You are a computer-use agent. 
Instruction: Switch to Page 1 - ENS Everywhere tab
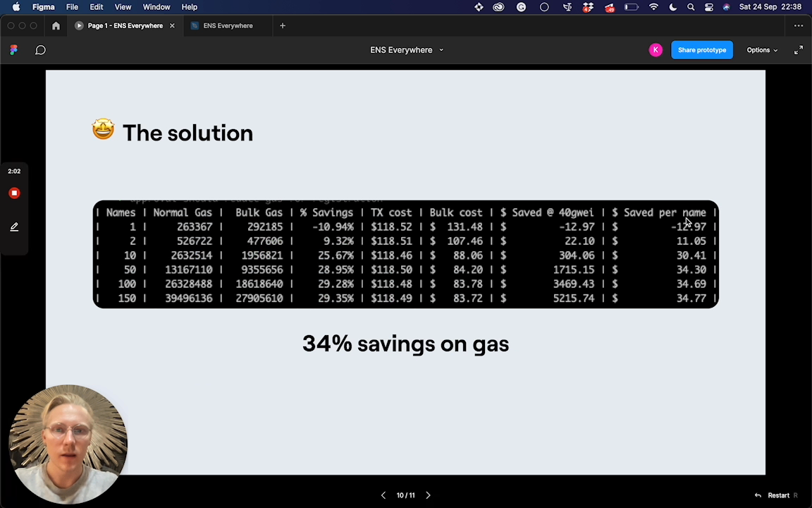pos(125,25)
